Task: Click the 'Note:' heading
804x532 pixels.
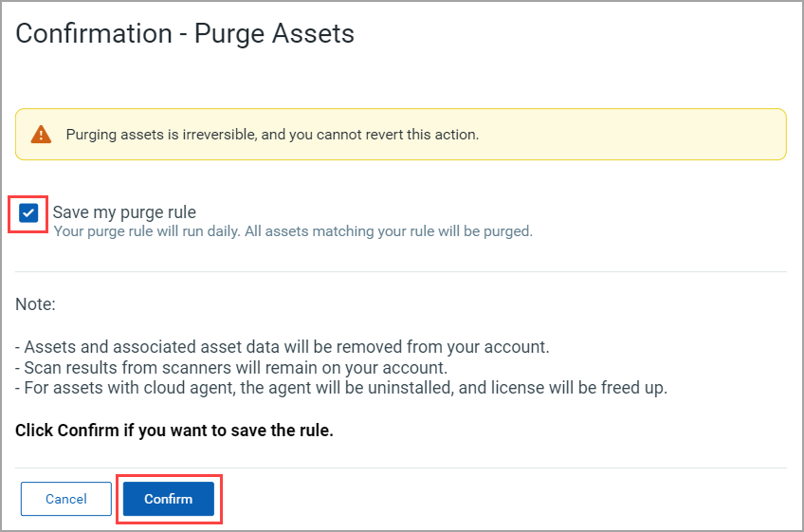Action: pos(35,304)
